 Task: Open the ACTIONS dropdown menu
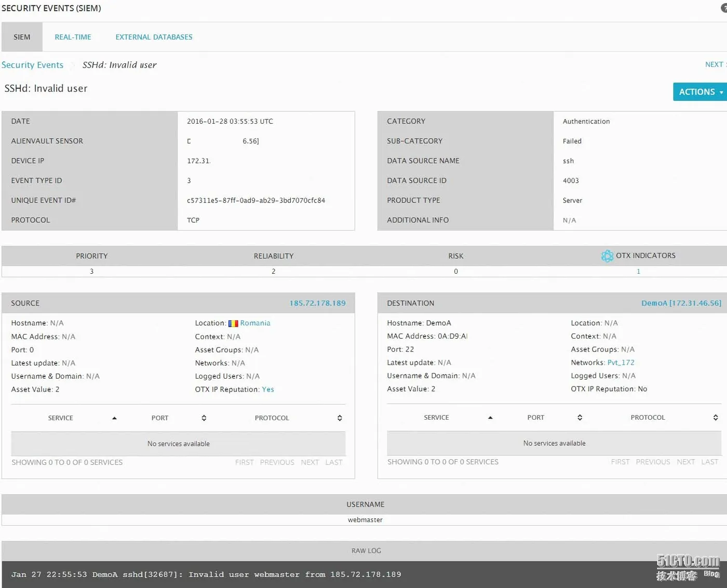click(x=700, y=92)
